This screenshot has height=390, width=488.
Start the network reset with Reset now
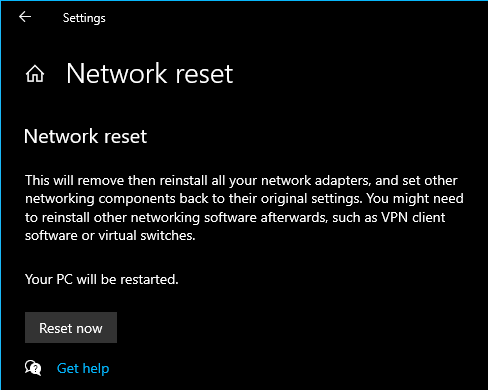pyautogui.click(x=71, y=328)
